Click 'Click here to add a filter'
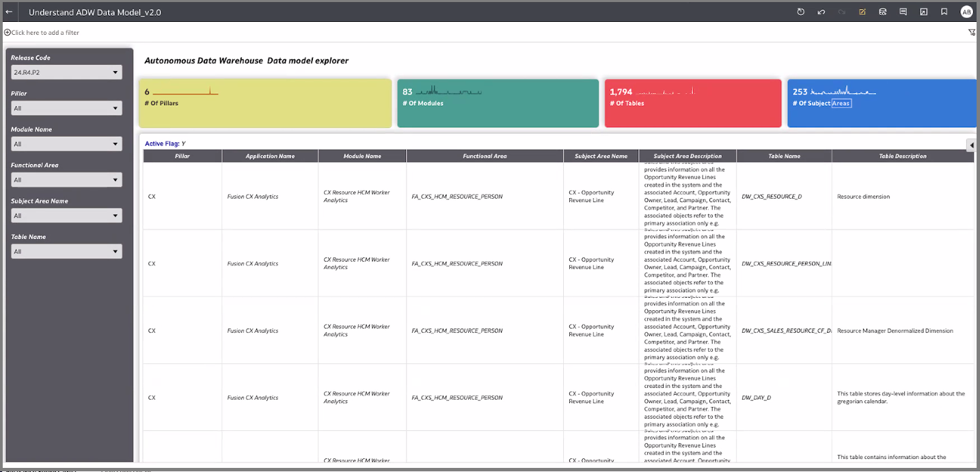 pos(45,32)
